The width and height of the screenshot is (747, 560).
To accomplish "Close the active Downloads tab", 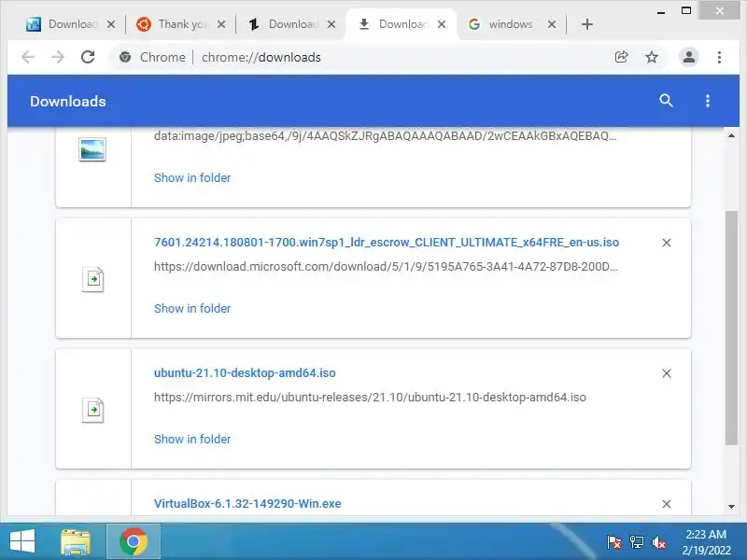I will pos(442,24).
